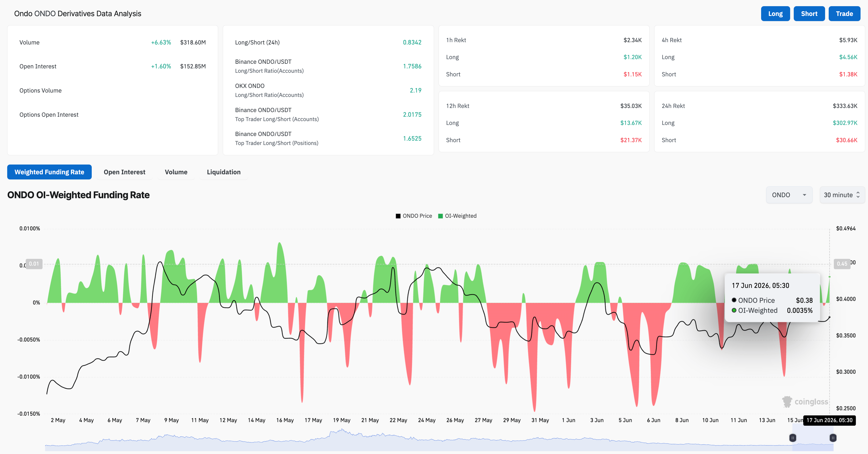Click 24h Rekt short value $30.66K
The height and width of the screenshot is (454, 868).
(846, 140)
